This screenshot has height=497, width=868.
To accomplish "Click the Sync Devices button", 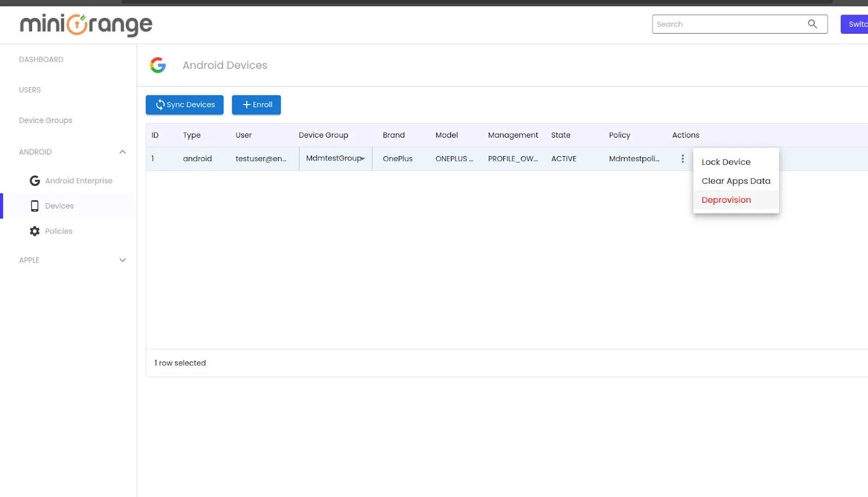I will [x=184, y=105].
